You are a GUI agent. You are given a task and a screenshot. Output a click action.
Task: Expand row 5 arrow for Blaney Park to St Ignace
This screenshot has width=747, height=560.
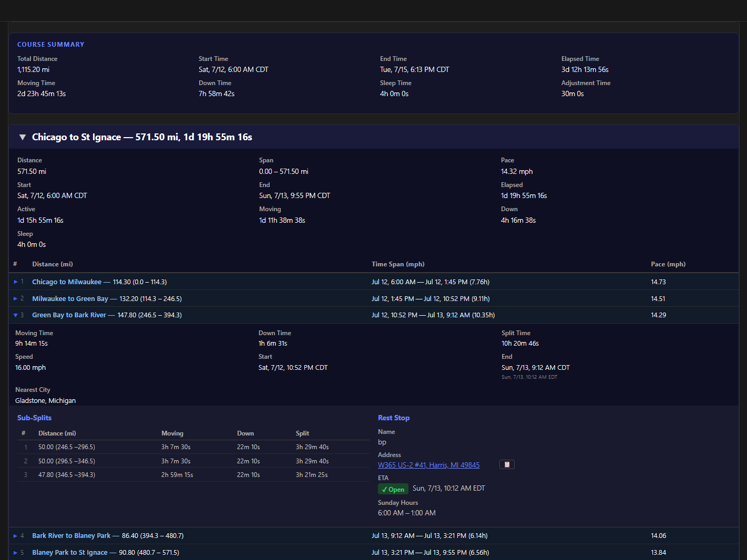(x=16, y=553)
